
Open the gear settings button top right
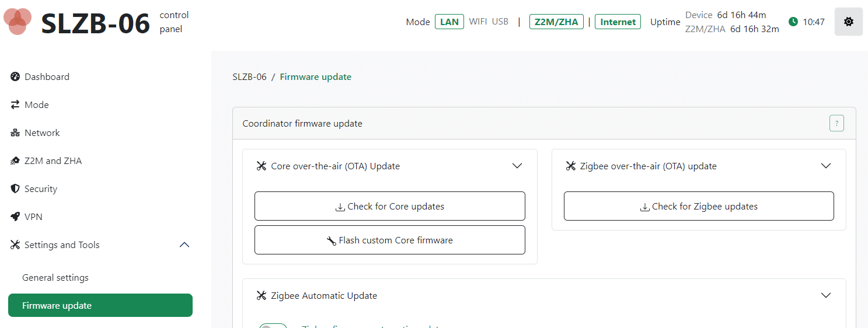click(x=849, y=22)
